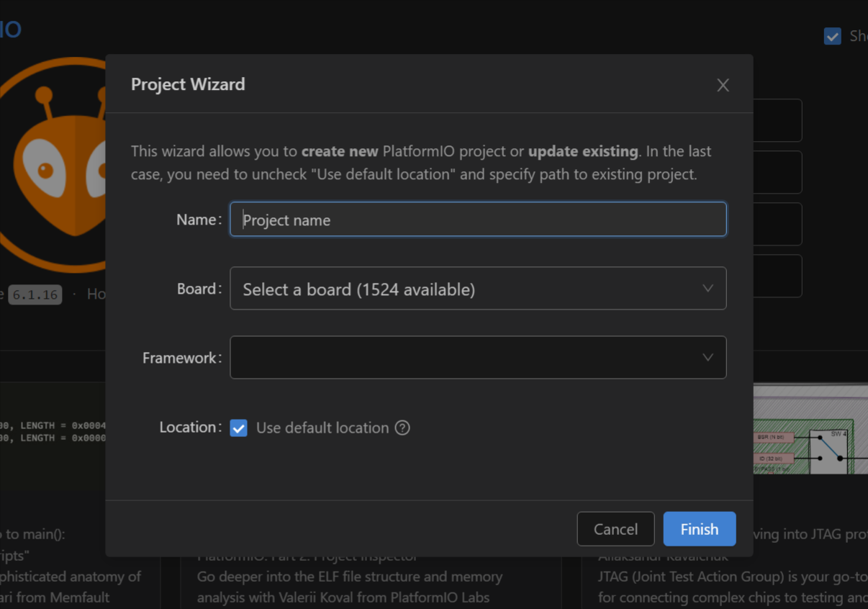The height and width of the screenshot is (609, 868).
Task: Open the Framework dropdown
Action: [478, 358]
